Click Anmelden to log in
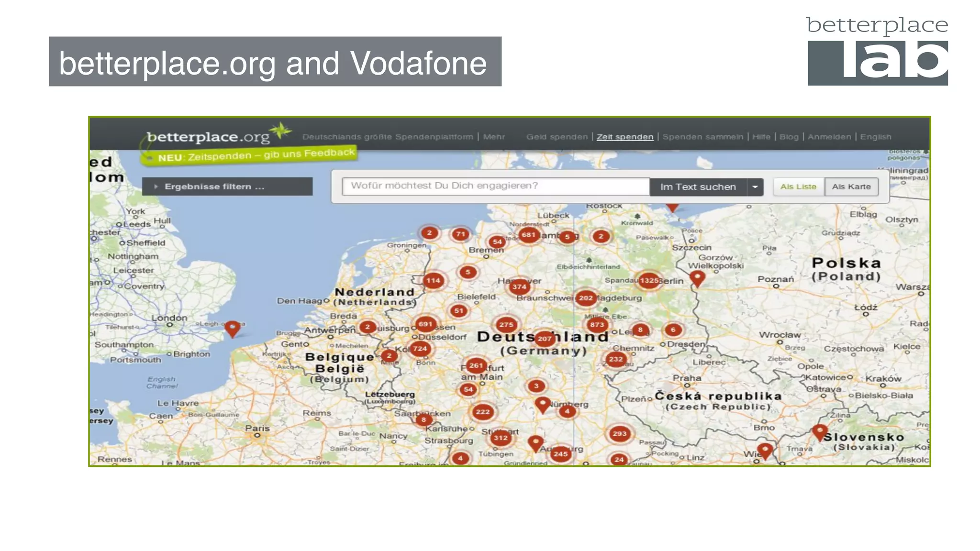This screenshot has height=551, width=980. 829,137
